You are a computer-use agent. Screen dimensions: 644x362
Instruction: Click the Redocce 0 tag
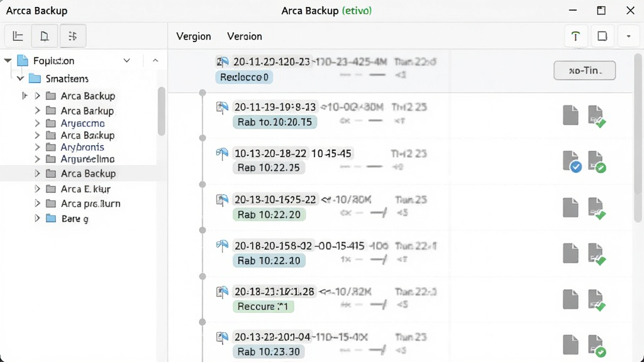pyautogui.click(x=244, y=77)
